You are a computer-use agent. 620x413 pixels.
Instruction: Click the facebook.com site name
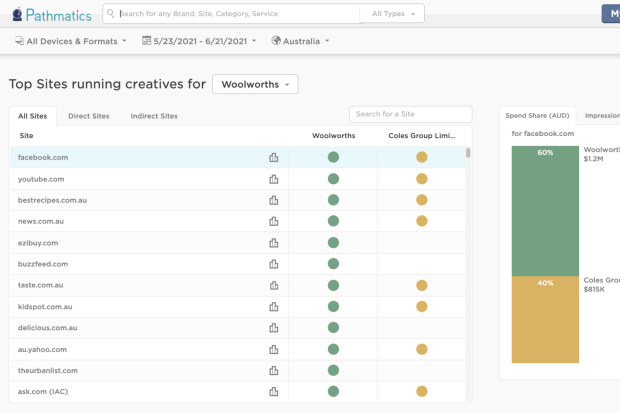(43, 157)
